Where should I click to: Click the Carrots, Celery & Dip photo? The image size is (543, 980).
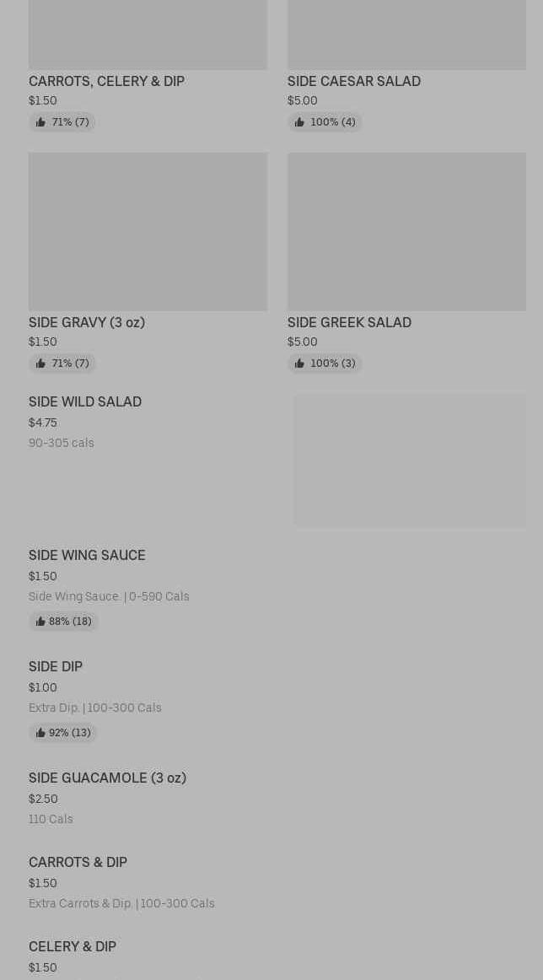click(148, 34)
